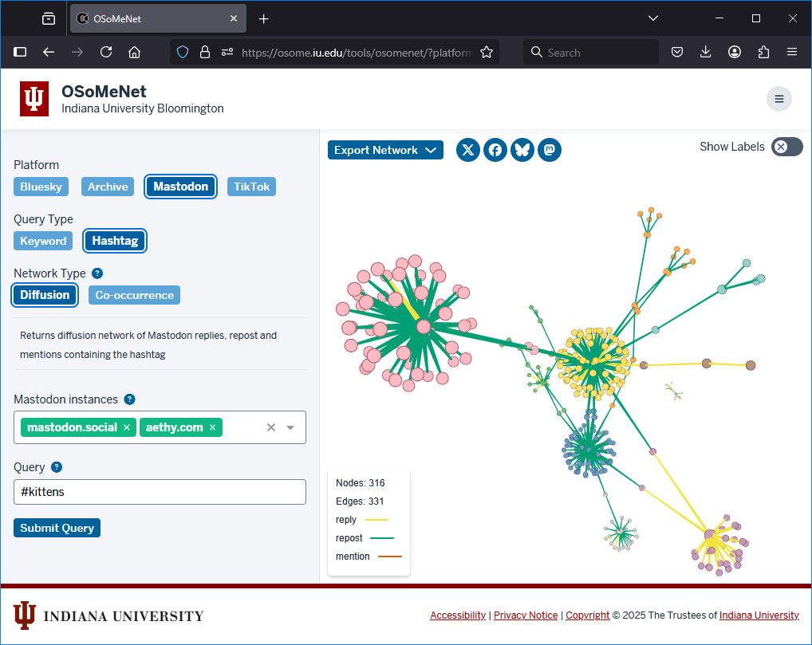Click the #kittens query input field

coord(160,492)
